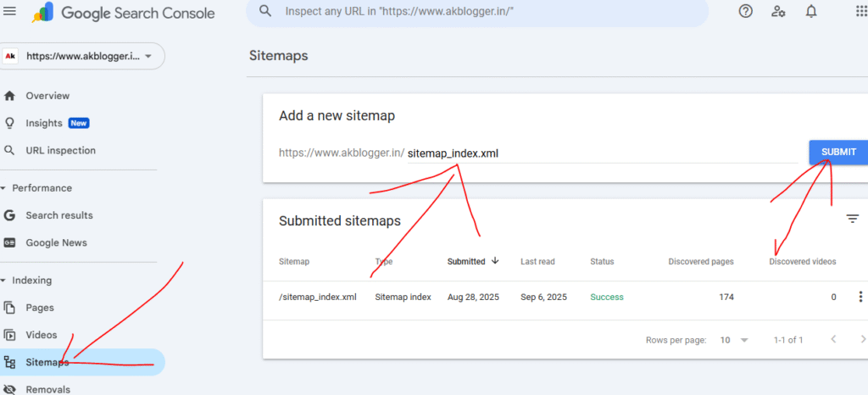Click the Last read column header
Screen dimensions: 868x395
(537, 261)
